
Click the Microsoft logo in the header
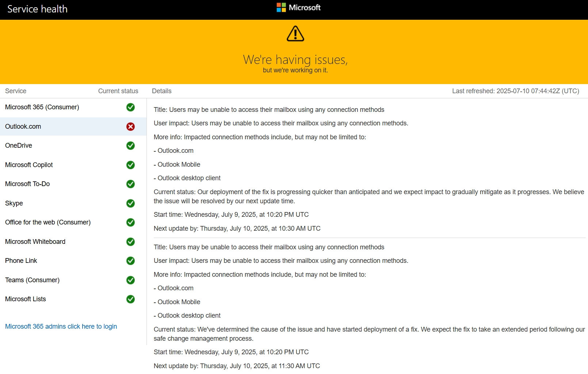298,7
